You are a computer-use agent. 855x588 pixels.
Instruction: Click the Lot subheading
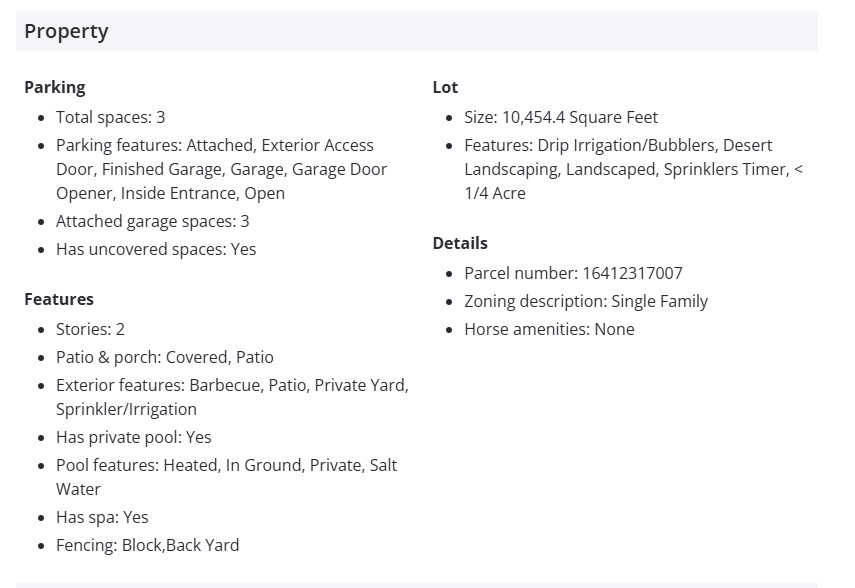click(445, 87)
